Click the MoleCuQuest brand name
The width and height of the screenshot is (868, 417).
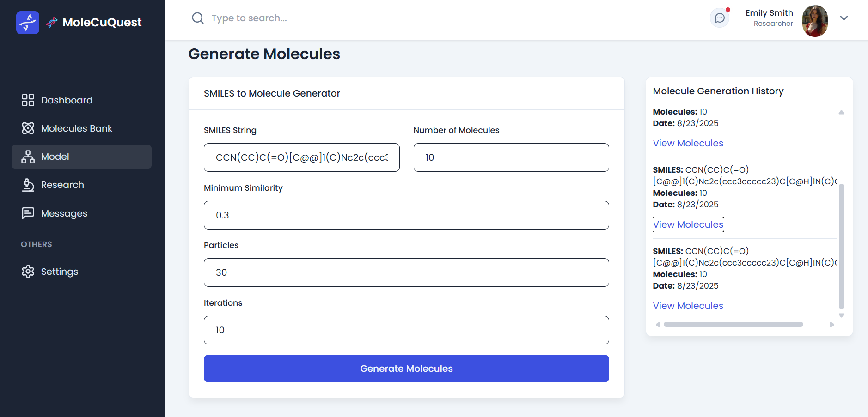pyautogui.click(x=102, y=22)
